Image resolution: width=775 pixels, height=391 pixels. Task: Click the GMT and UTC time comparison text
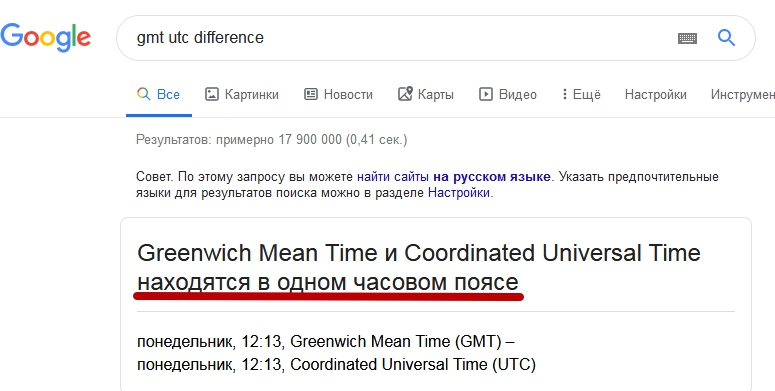pyautogui.click(x=336, y=353)
